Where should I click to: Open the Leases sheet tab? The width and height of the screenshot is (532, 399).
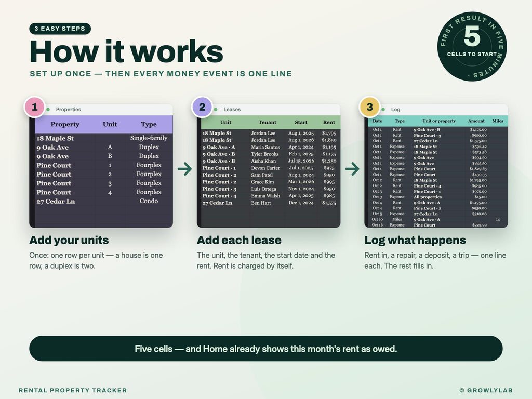coord(232,109)
